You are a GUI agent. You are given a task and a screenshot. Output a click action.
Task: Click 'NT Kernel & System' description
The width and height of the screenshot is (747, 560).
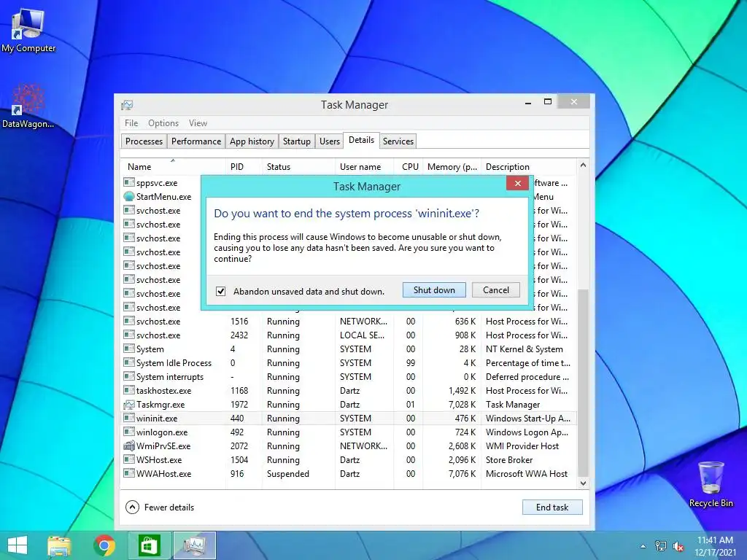(x=524, y=349)
